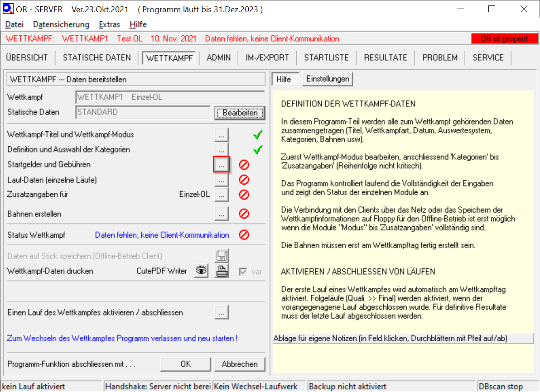The height and width of the screenshot is (392, 540).
Task: Open Lauf-Daten (einzelne Läufe) ellipsis button
Action: [x=221, y=180]
